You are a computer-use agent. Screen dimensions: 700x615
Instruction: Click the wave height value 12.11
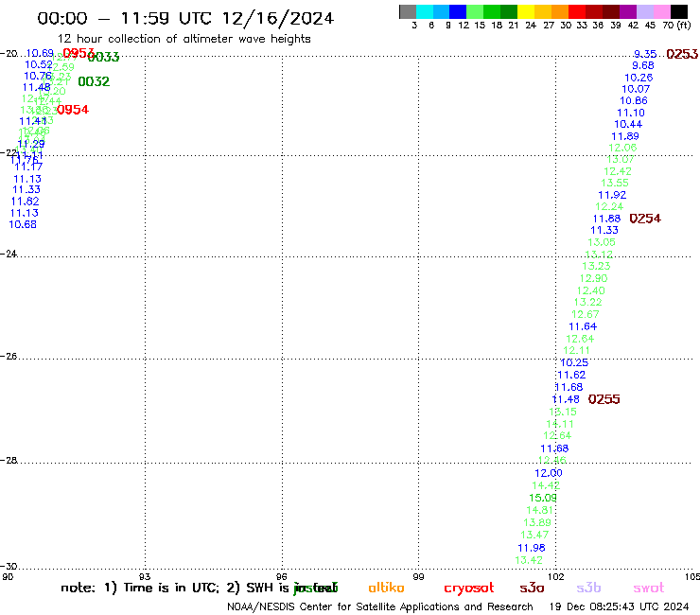(x=576, y=351)
